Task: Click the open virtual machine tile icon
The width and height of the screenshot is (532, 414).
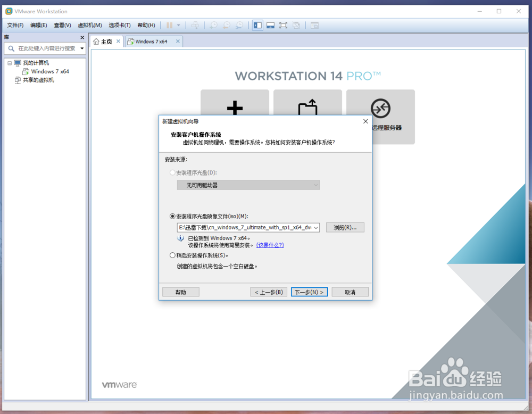Action: point(307,107)
